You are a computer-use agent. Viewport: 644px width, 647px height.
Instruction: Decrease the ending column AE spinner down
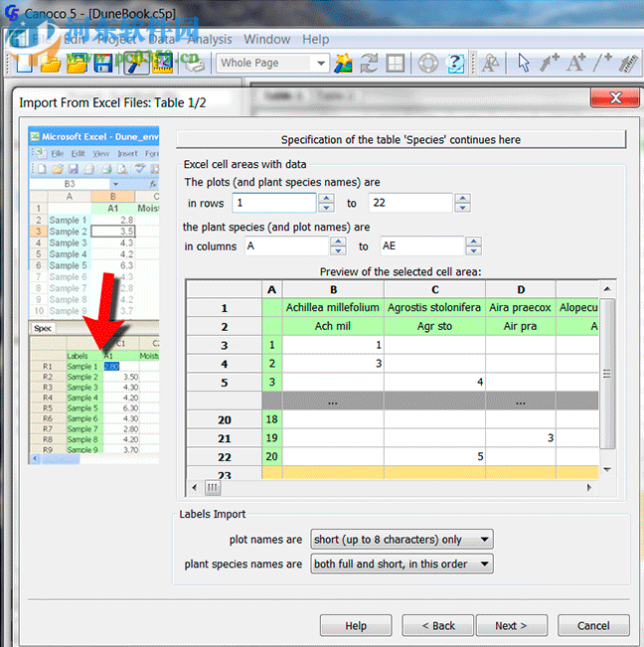474,250
